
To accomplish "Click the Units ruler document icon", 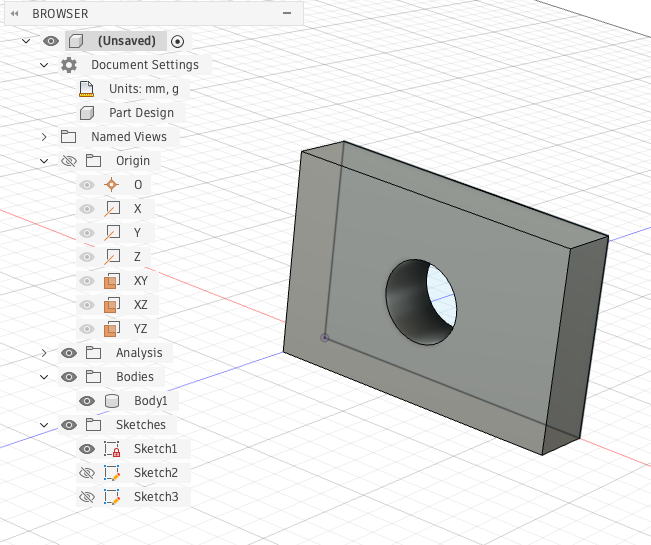I will tap(86, 89).
